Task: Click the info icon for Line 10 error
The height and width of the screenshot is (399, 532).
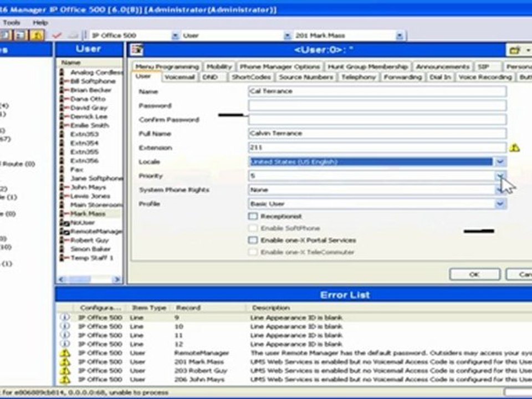Action: (x=65, y=326)
